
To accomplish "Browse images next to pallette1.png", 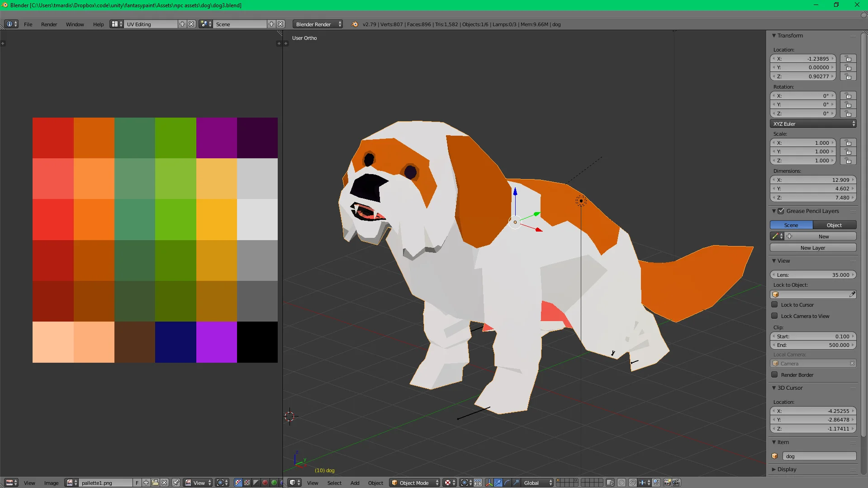I will point(71,483).
